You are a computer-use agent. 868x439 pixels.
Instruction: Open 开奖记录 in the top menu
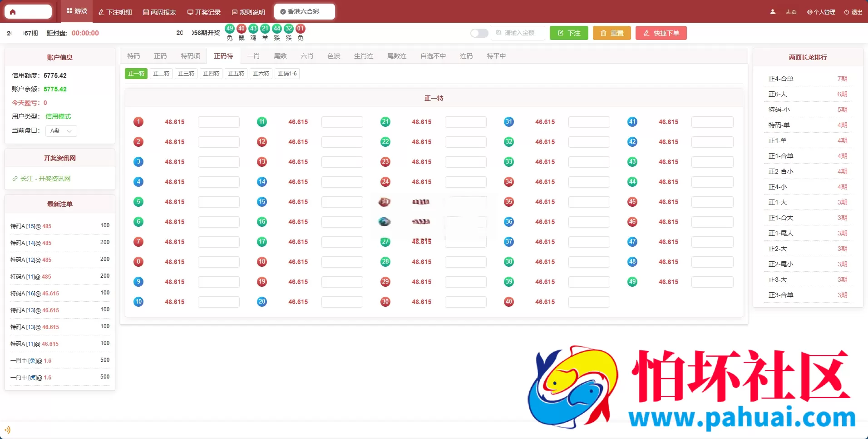[204, 12]
